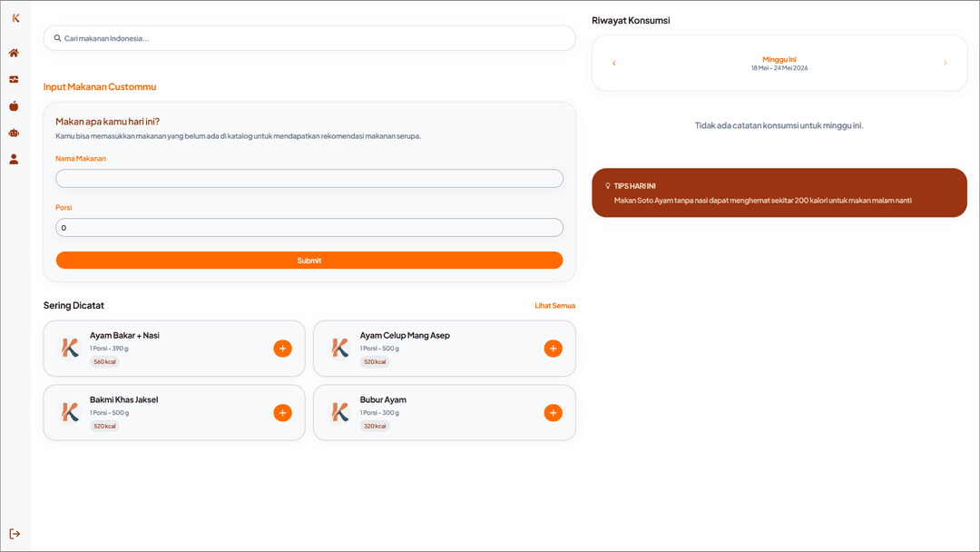Viewport: 980px width, 552px height.
Task: Click the logout icon at sidebar bottom
Action: click(15, 534)
